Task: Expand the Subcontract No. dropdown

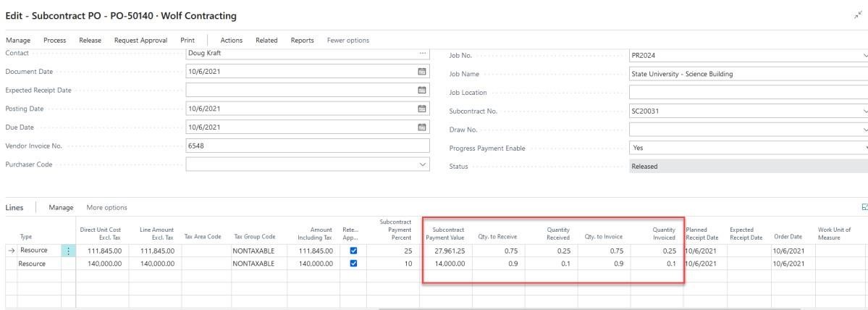Action: point(865,111)
